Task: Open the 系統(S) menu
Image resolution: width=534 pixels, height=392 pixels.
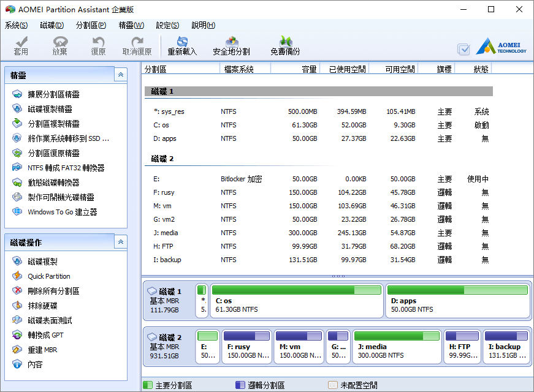Action: pyautogui.click(x=16, y=25)
